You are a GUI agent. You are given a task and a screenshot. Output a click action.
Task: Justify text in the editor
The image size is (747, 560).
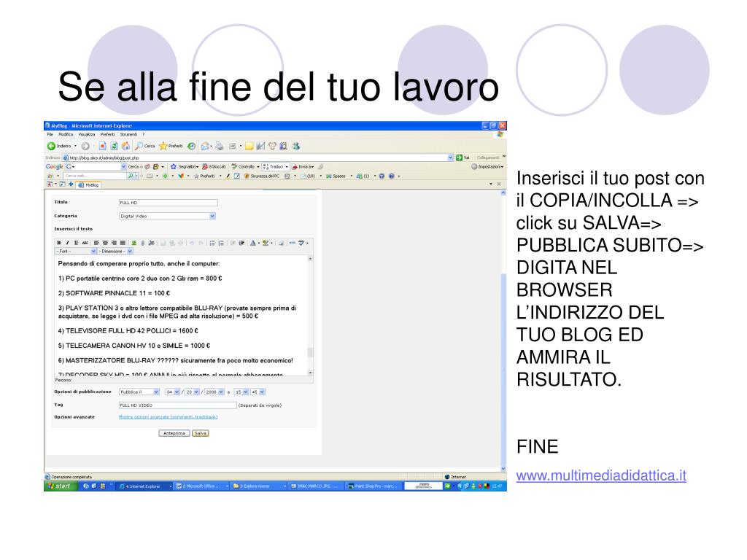pyautogui.click(x=123, y=243)
